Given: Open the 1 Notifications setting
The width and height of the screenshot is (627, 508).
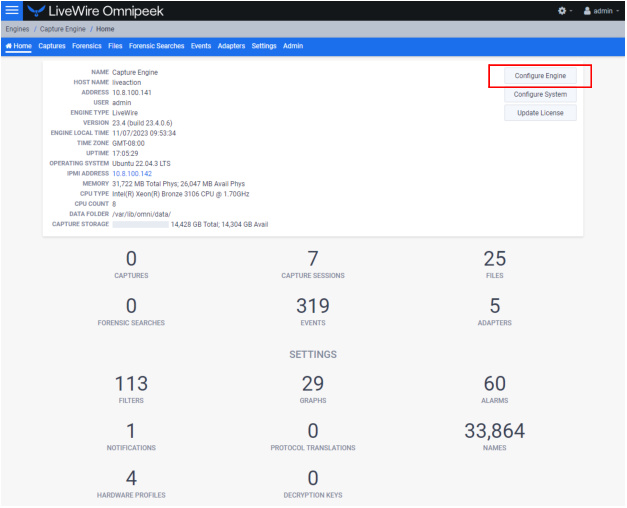Looking at the screenshot, I should pos(131,436).
